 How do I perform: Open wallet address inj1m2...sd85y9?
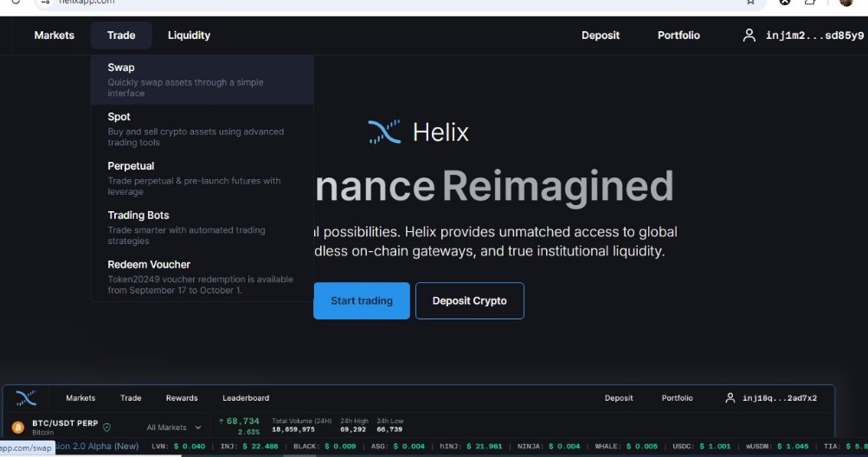(x=814, y=35)
